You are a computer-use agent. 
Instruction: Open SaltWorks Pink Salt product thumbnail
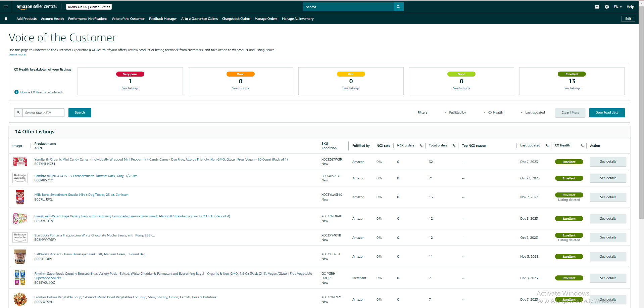tap(20, 256)
